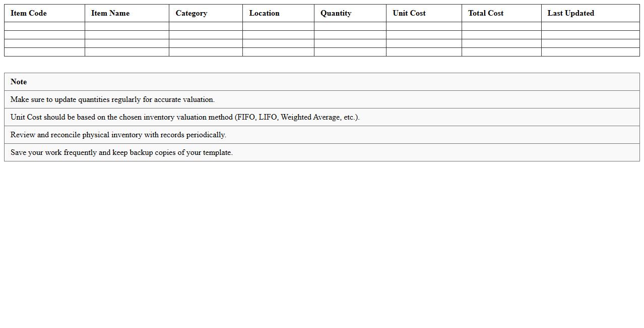Click the Item Name column header
The image size is (644, 328).
(109, 13)
